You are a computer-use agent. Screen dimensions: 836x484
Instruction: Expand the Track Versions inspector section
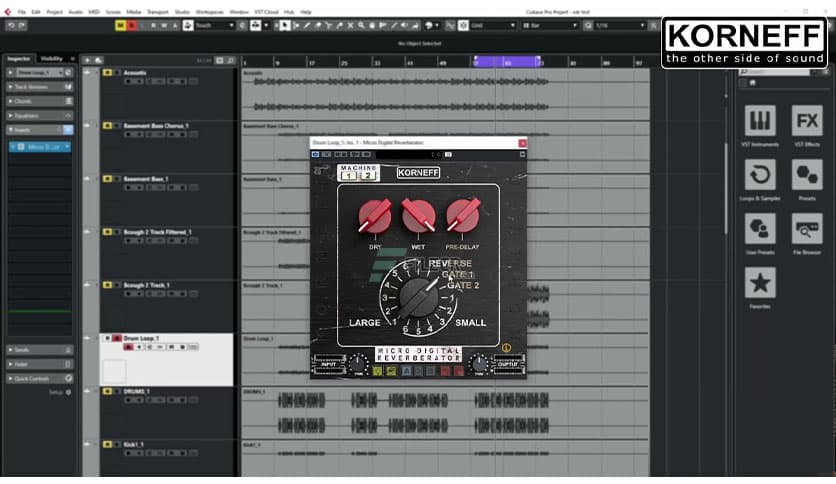40,87
